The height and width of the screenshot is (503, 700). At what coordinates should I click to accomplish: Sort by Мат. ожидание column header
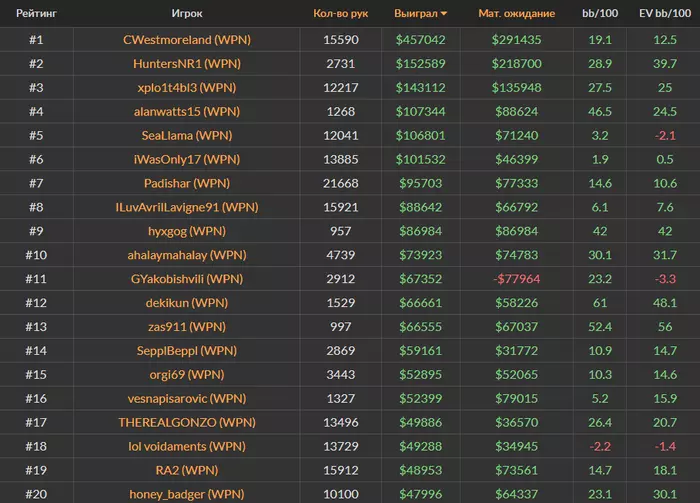517,13
